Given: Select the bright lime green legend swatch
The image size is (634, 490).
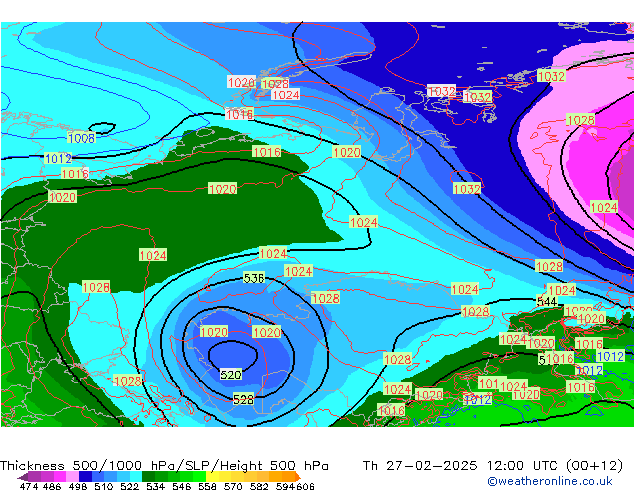Looking at the screenshot, I should click(199, 476).
